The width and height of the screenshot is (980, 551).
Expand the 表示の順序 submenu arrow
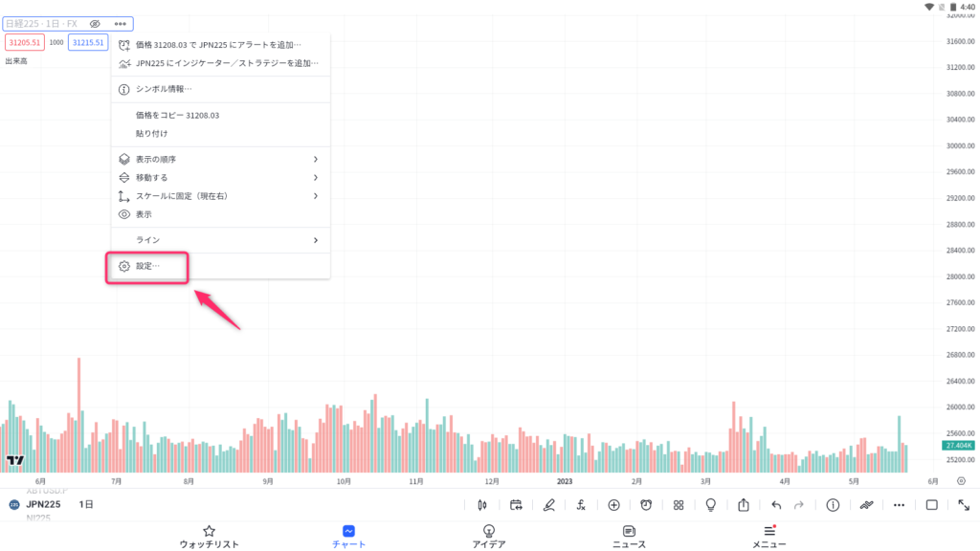316,160
